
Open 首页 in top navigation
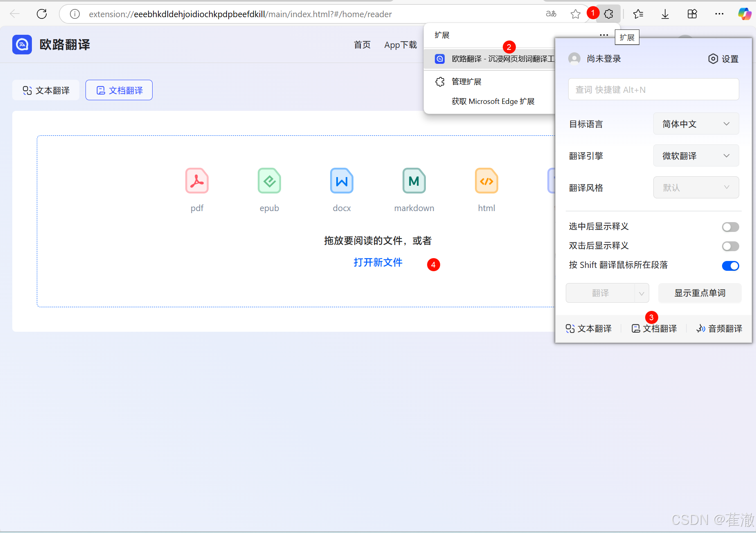(362, 45)
